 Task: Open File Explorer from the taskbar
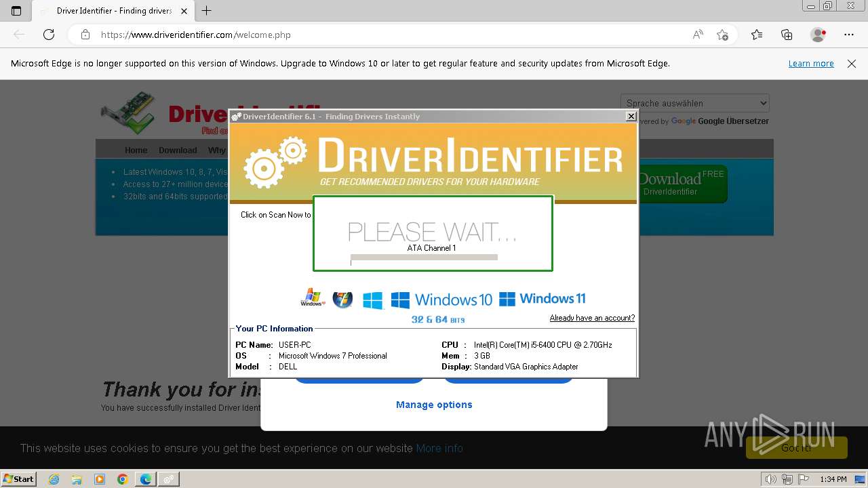click(77, 479)
